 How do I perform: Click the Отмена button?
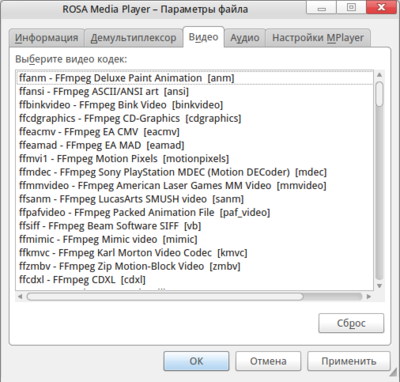click(268, 361)
